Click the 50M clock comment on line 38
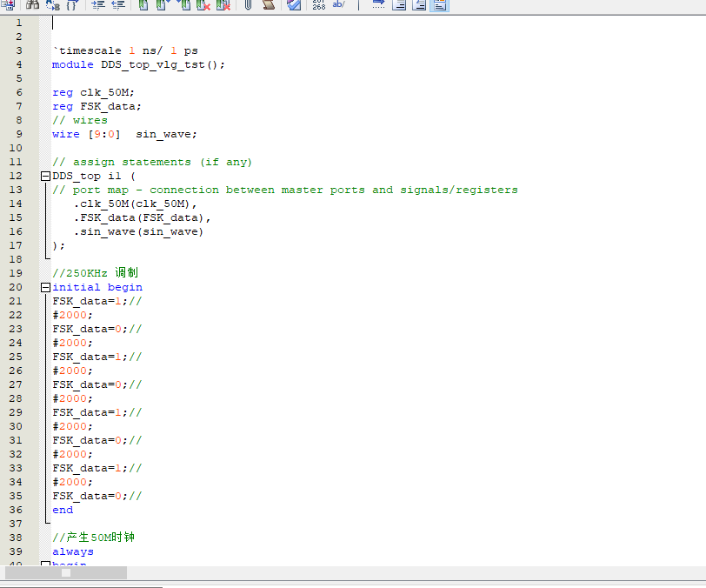 pyautogui.click(x=94, y=538)
